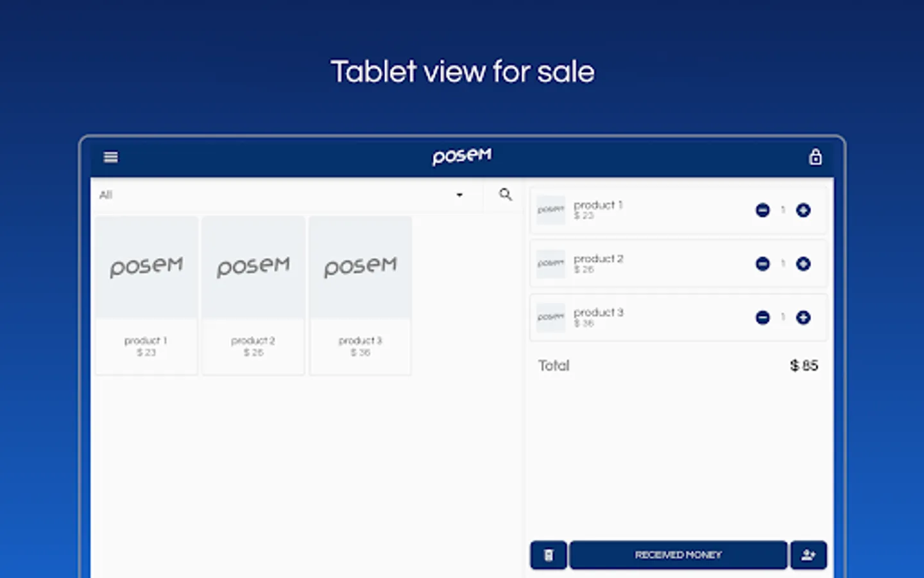
Task: Click the trash icon to clear cart
Action: 549,555
